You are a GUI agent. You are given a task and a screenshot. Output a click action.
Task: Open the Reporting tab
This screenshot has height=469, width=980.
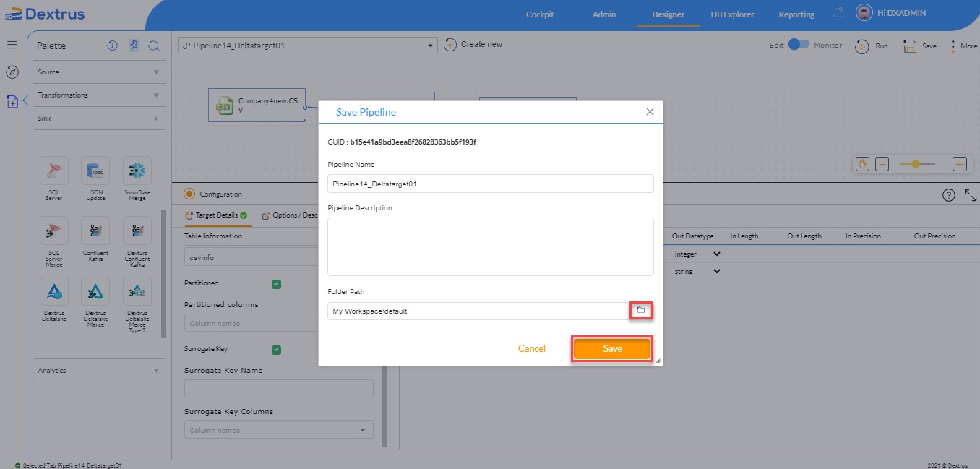[796, 14]
